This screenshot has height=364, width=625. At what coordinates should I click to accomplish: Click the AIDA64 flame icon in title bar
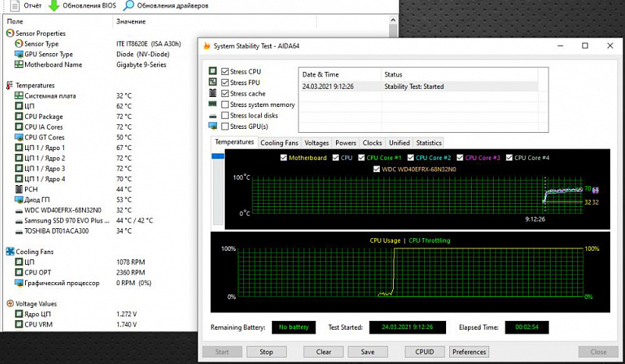[x=206, y=46]
